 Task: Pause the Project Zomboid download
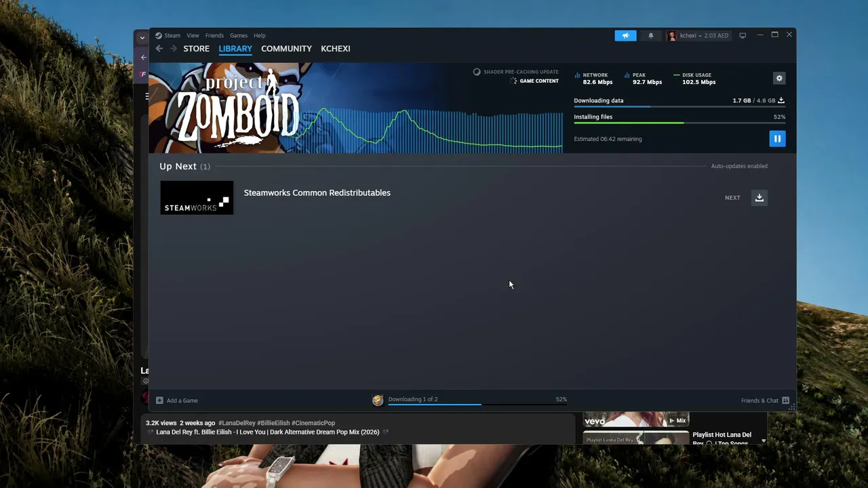pos(777,139)
